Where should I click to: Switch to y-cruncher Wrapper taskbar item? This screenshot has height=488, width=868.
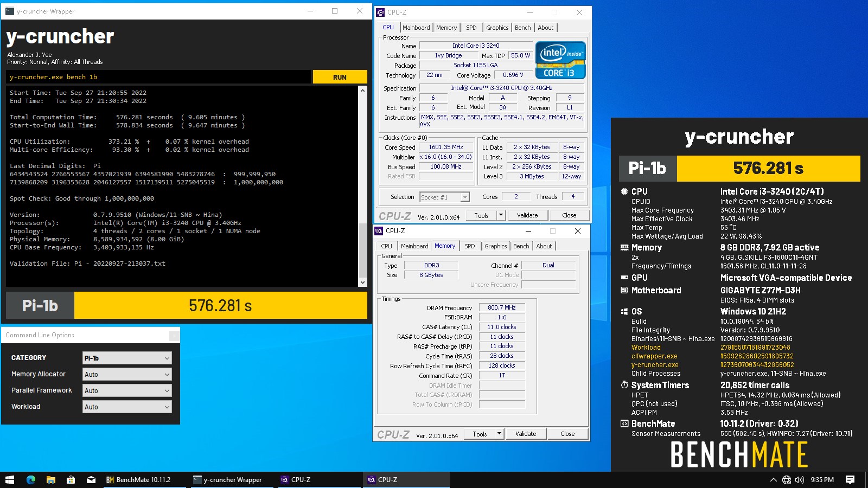point(232,480)
